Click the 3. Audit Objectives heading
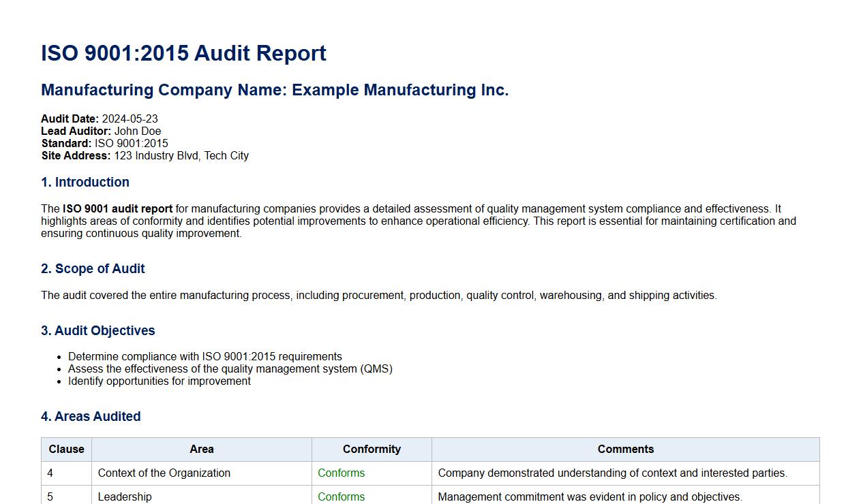The image size is (861, 504). point(97,330)
